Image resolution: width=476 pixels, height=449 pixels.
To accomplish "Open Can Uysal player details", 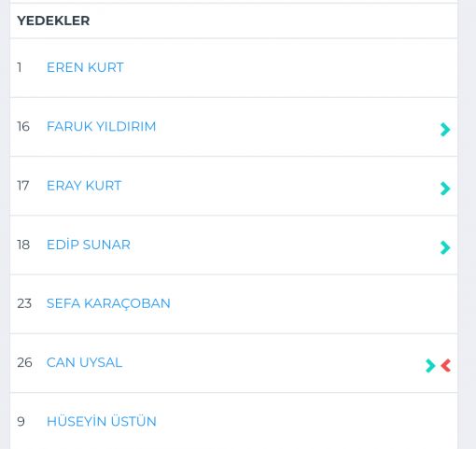I will pos(84,362).
